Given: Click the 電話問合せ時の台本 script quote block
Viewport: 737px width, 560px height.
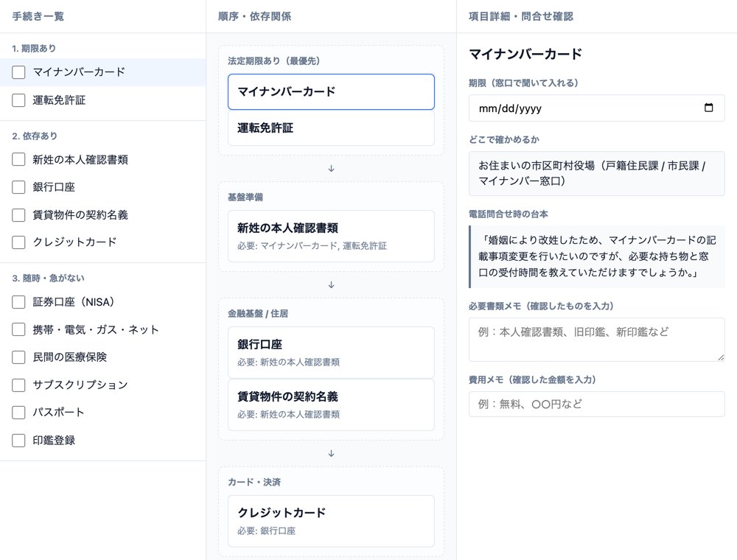Looking at the screenshot, I should coord(596,256).
